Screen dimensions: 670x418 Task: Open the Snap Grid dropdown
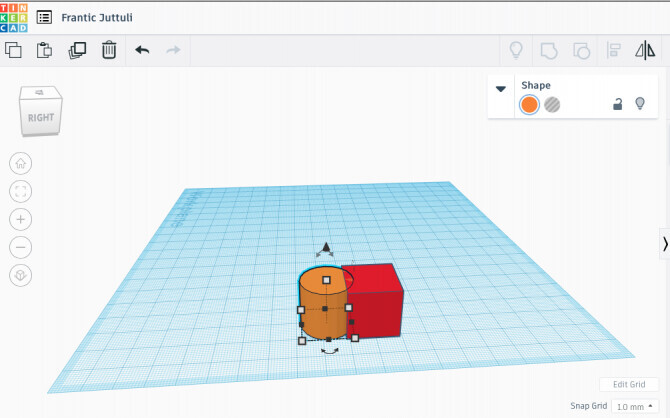tap(635, 406)
